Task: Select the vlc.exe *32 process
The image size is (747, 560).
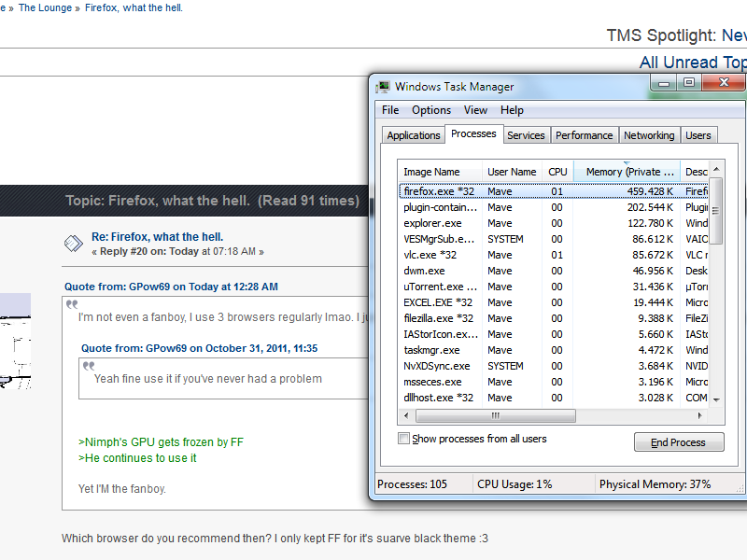Action: tap(554, 255)
